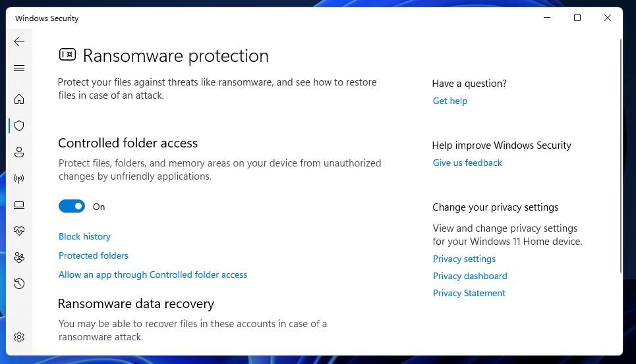Open Family options icon

[x=19, y=257]
